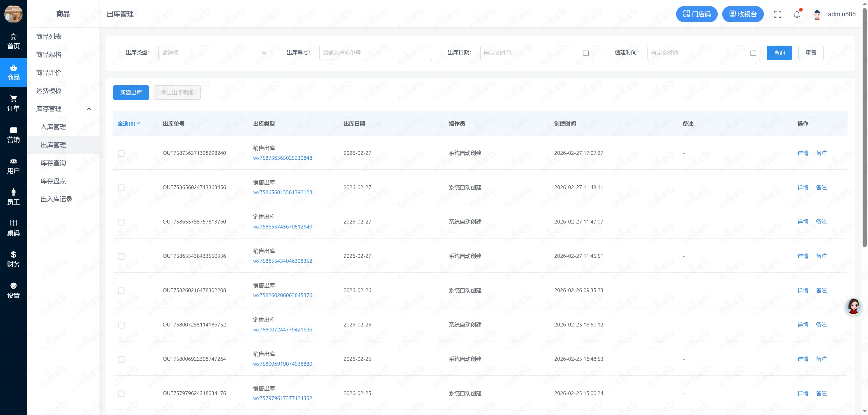Open the 用户 users sidebar icon
Screen dimensions: 868x415
pyautogui.click(x=14, y=166)
